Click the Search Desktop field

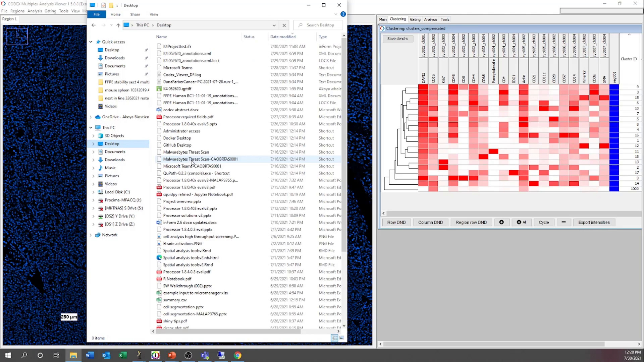click(x=318, y=25)
